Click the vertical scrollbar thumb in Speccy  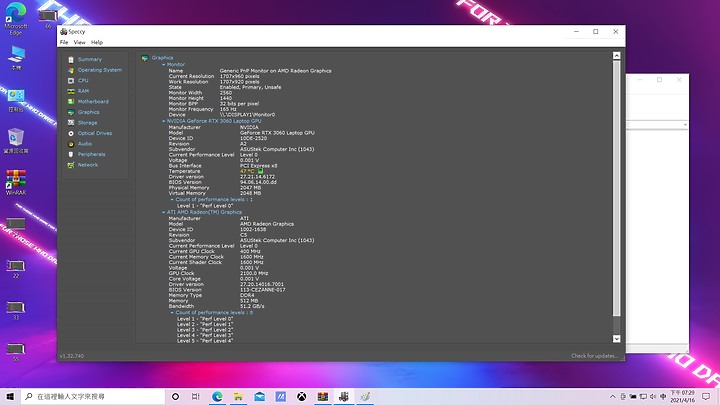(617, 188)
